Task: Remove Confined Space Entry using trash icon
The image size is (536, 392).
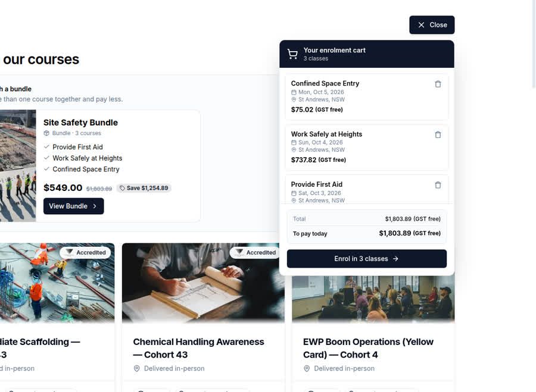Action: tap(438, 84)
